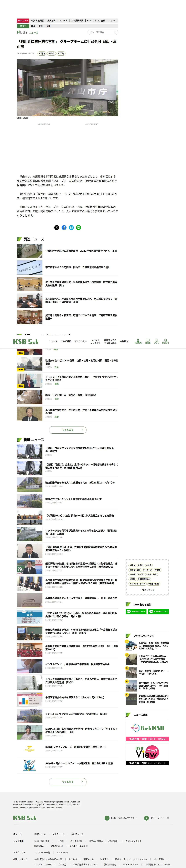The width and height of the screenshot is (186, 868).
Task: Open 地域を元気にする取り組み header menu
Action: 110,341
